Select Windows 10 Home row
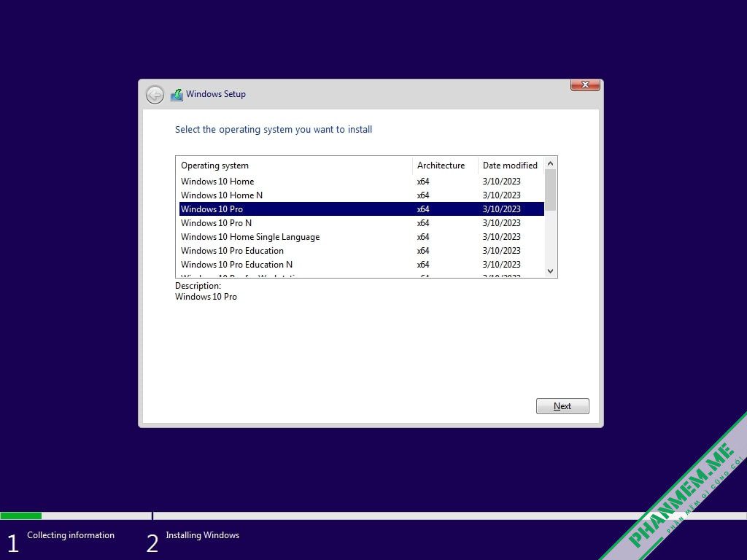The height and width of the screenshot is (560, 747). click(x=362, y=182)
